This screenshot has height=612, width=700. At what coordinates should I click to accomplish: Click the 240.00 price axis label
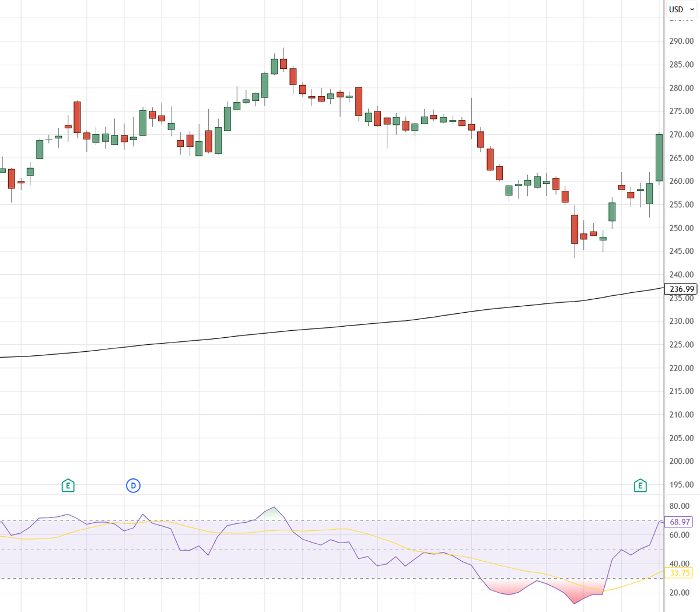pos(681,274)
